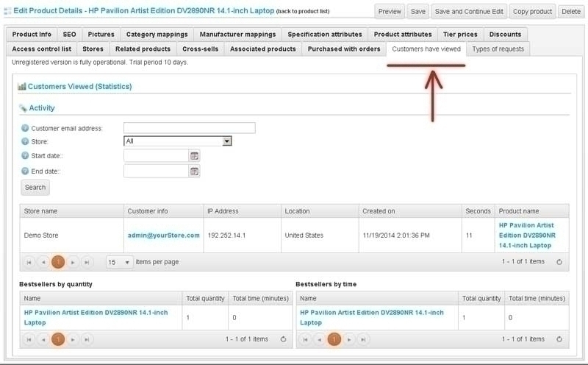Open the Start date calendar picker

pos(194,156)
